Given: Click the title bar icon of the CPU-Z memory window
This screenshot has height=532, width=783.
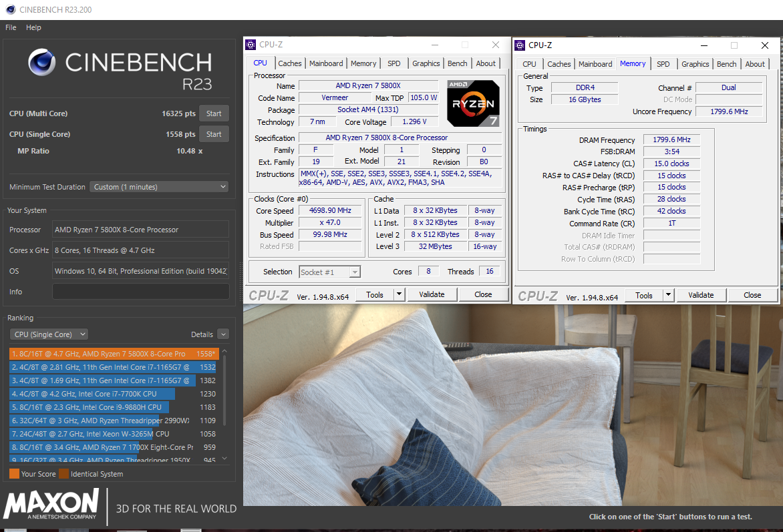Looking at the screenshot, I should [x=520, y=45].
